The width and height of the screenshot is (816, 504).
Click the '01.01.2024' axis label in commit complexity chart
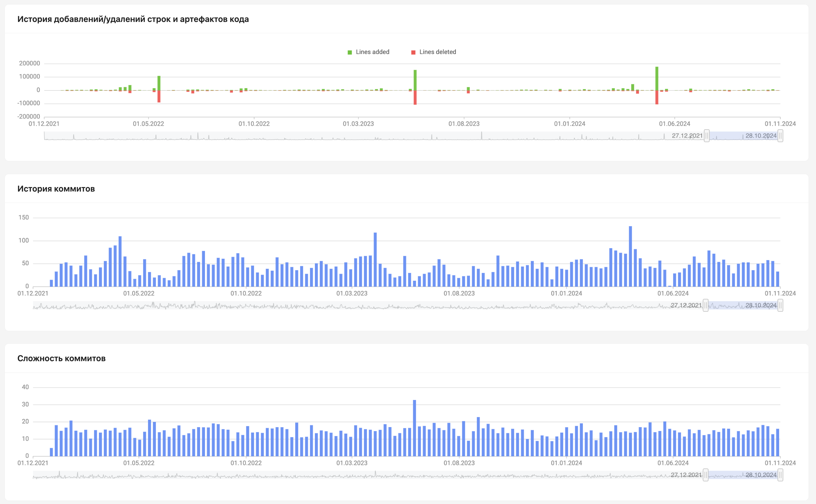[566, 463]
